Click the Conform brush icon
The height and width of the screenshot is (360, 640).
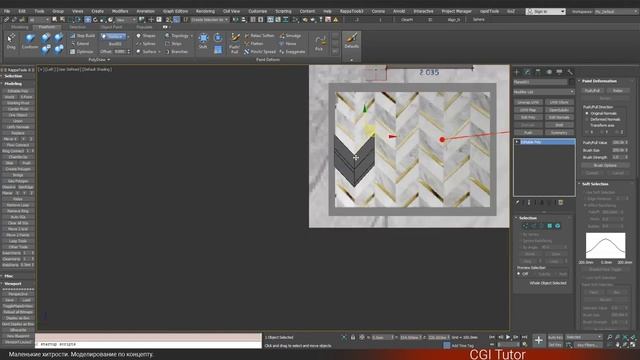pyautogui.click(x=30, y=42)
